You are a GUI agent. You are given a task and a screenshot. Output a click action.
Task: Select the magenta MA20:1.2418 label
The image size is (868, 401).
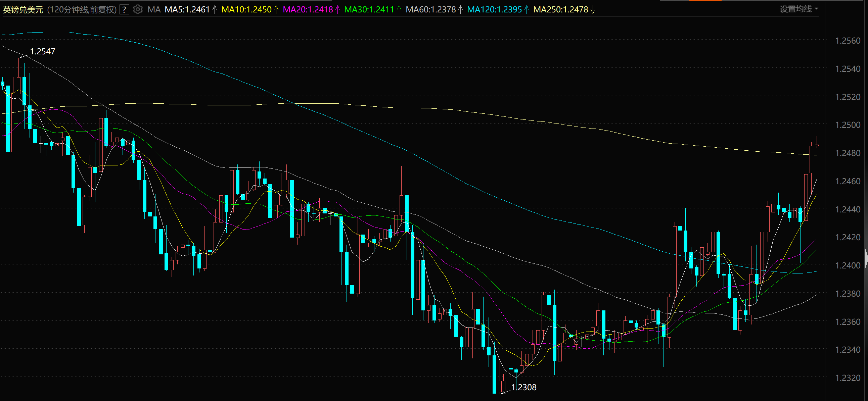[x=308, y=10]
